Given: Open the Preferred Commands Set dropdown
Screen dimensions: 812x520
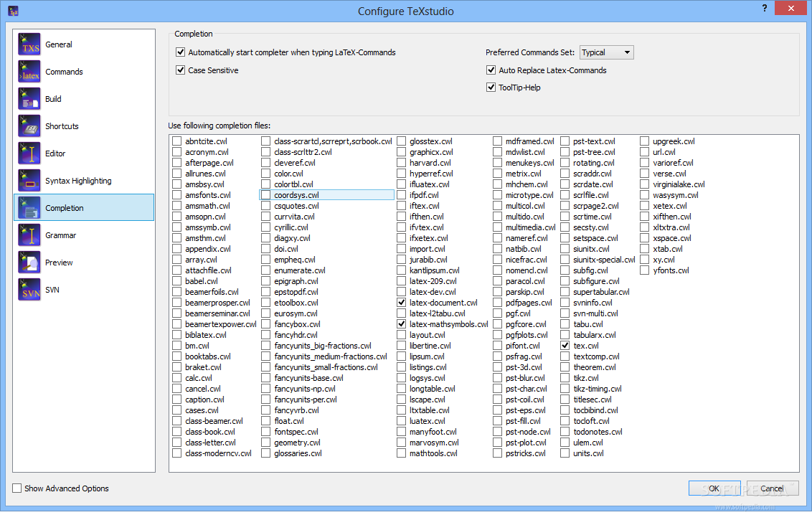Looking at the screenshot, I should pos(606,52).
